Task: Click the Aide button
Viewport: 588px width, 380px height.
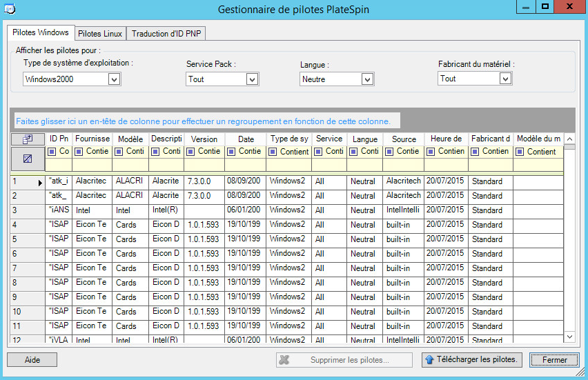Action: [32, 359]
